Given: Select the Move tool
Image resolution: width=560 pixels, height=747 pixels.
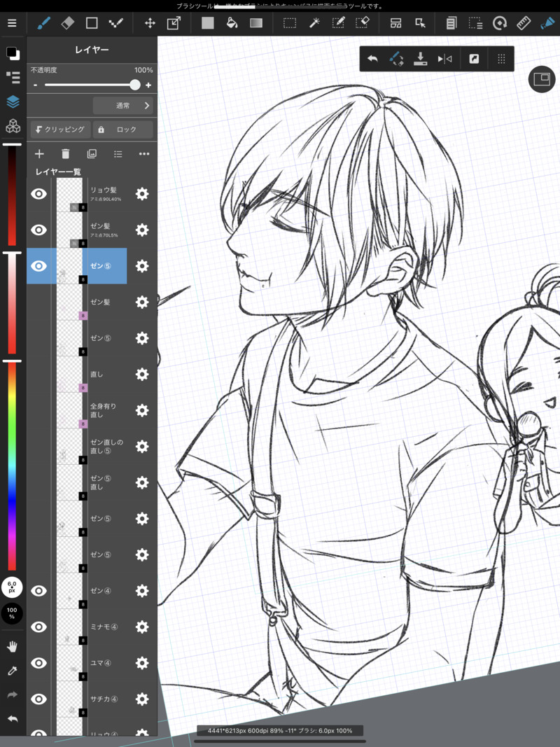Looking at the screenshot, I should 150,23.
